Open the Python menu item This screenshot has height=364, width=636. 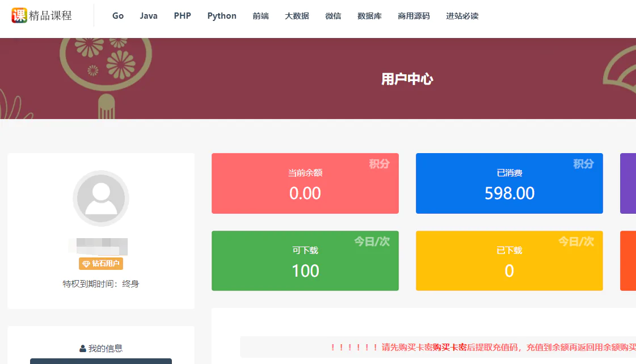tap(222, 16)
